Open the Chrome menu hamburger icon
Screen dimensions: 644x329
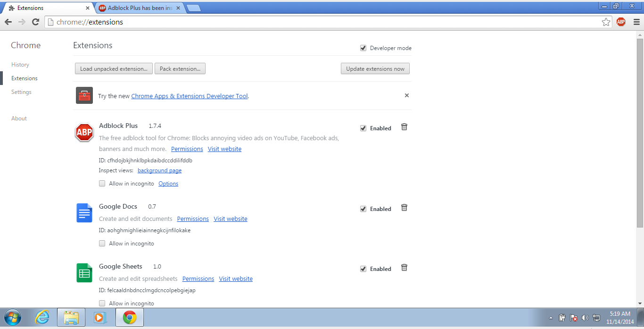pyautogui.click(x=636, y=22)
